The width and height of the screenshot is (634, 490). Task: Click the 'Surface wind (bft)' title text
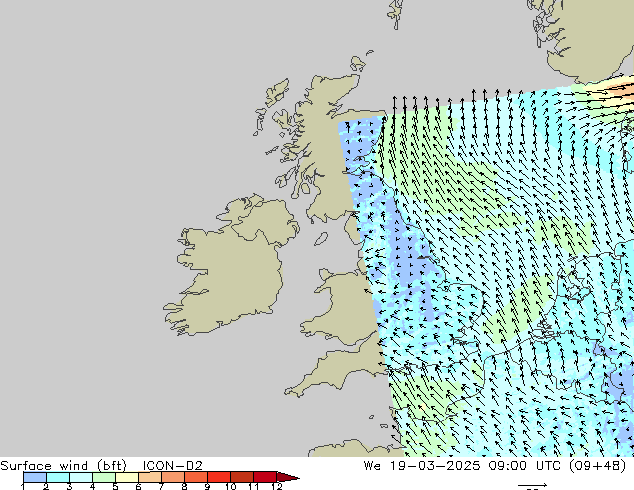pos(63,465)
